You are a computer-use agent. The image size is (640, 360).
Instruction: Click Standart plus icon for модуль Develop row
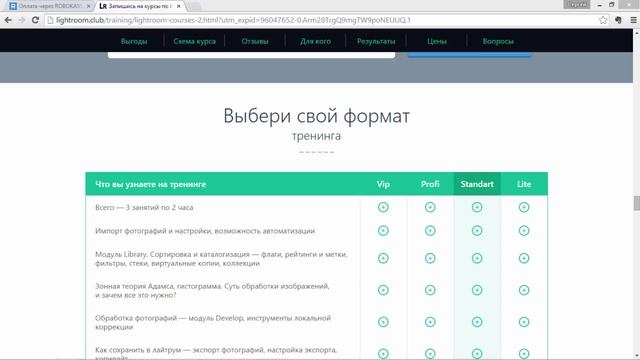[477, 322]
